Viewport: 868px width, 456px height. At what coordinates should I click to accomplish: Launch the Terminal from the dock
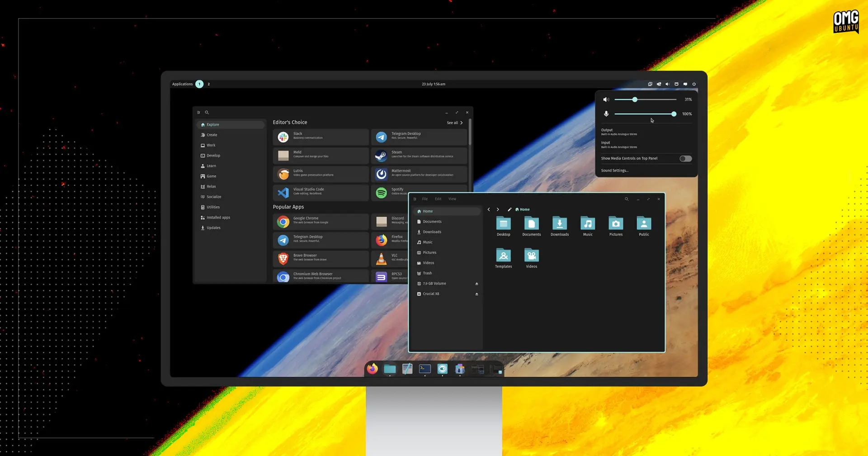[425, 369]
